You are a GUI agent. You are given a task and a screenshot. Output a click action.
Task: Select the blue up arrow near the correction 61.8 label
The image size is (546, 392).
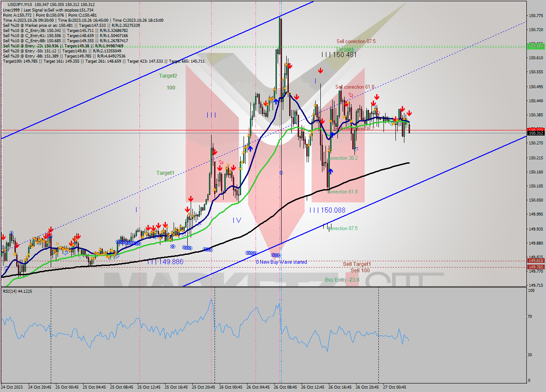click(x=331, y=171)
